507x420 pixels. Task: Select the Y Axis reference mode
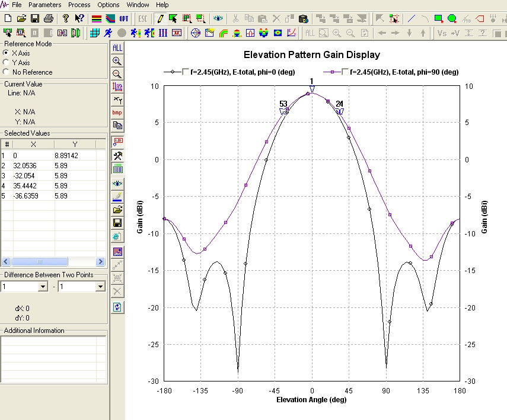(x=7, y=63)
